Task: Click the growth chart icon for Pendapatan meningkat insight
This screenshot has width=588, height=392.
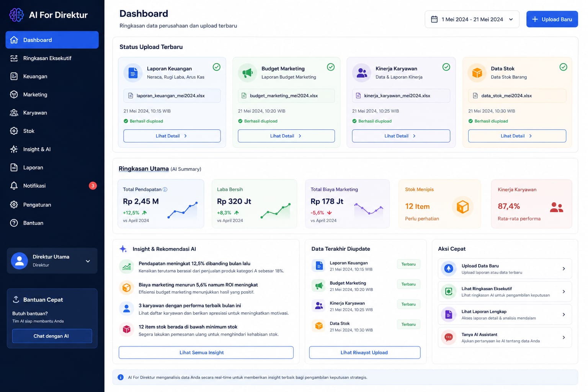Action: pos(126,266)
